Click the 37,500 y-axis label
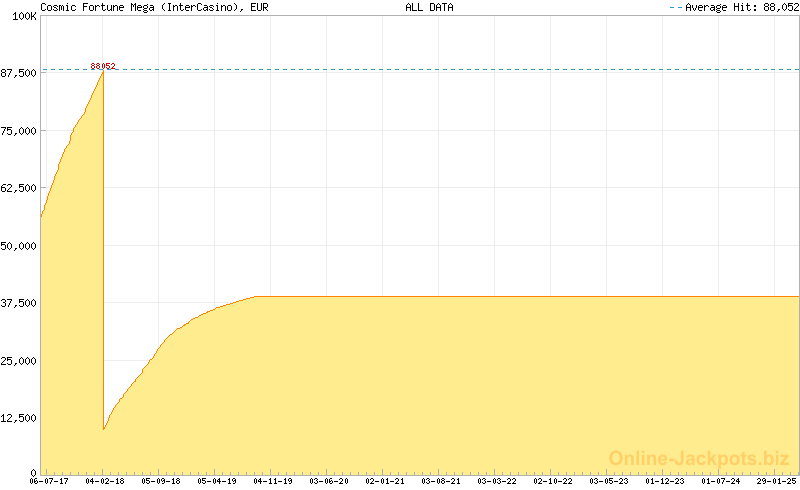 20,303
